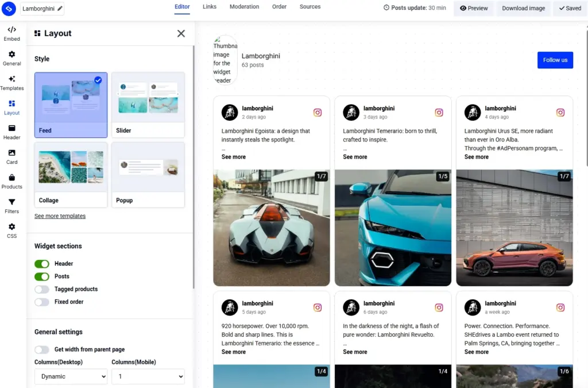The image size is (588, 388).
Task: Open See more templates link
Action: pyautogui.click(x=60, y=216)
